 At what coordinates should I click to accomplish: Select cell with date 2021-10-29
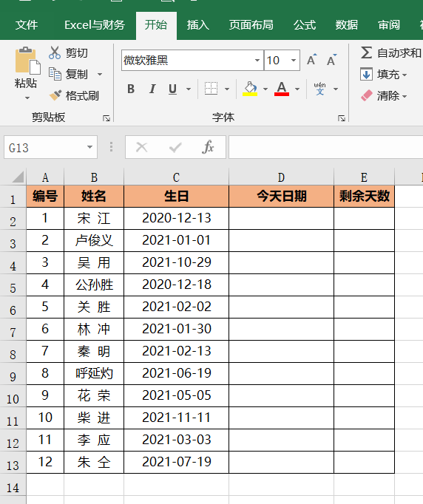[x=176, y=262]
